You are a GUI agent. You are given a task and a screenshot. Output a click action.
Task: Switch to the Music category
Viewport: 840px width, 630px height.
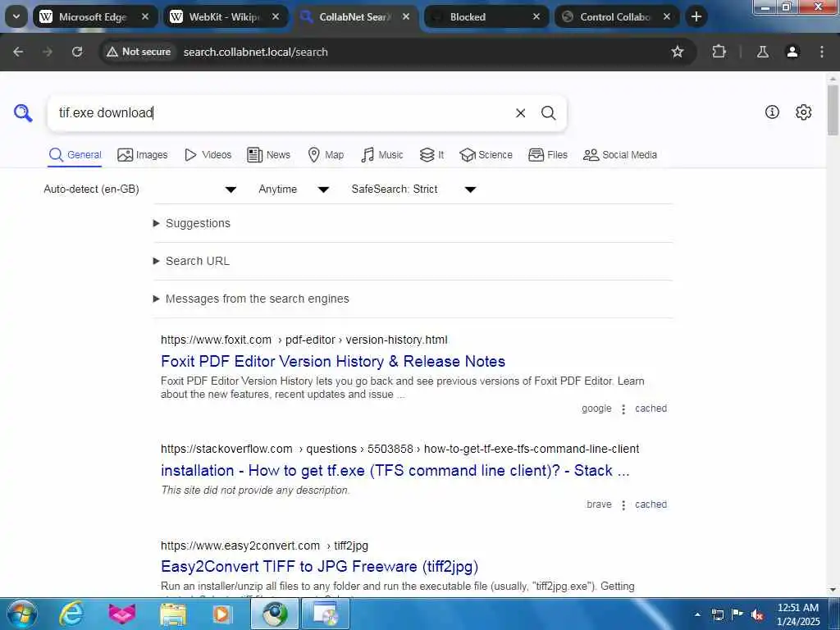(382, 155)
